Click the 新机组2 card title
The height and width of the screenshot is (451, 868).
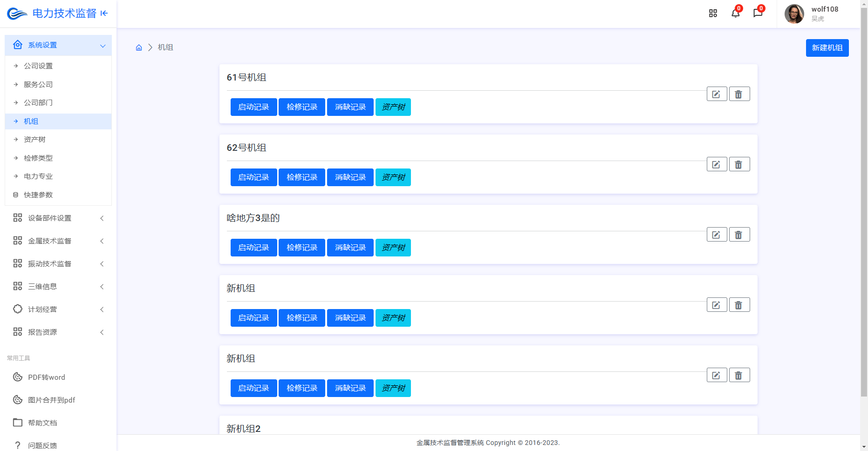[x=244, y=429]
